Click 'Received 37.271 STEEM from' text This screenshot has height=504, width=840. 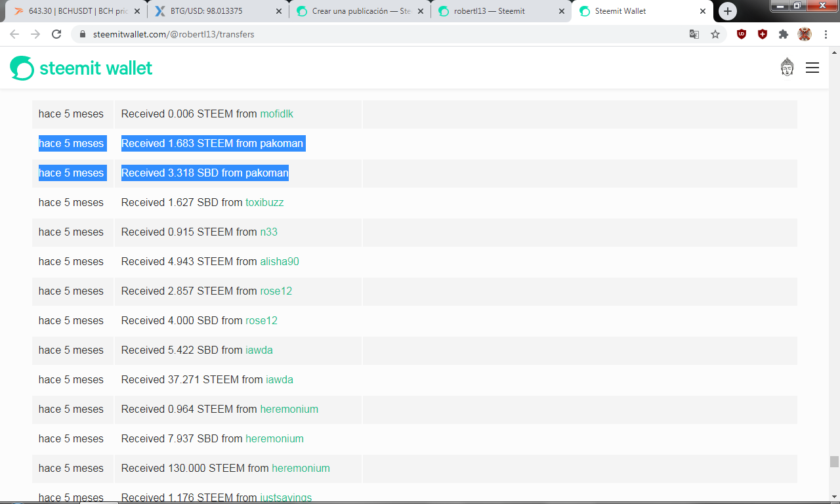[x=192, y=379]
